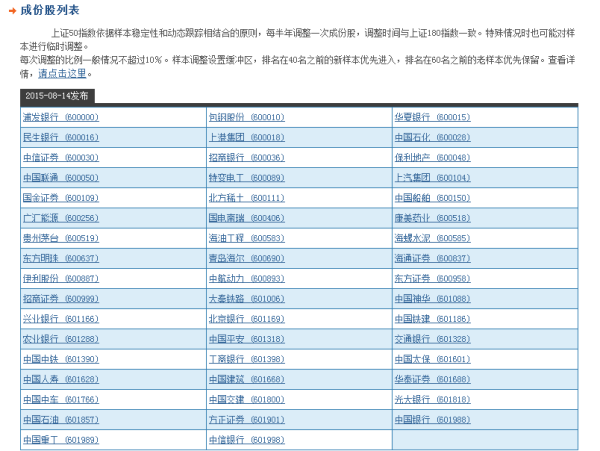Viewport: 600px width, 451px height.
Task: Open 中国建筑 (601668) stock link
Action: coord(246,379)
